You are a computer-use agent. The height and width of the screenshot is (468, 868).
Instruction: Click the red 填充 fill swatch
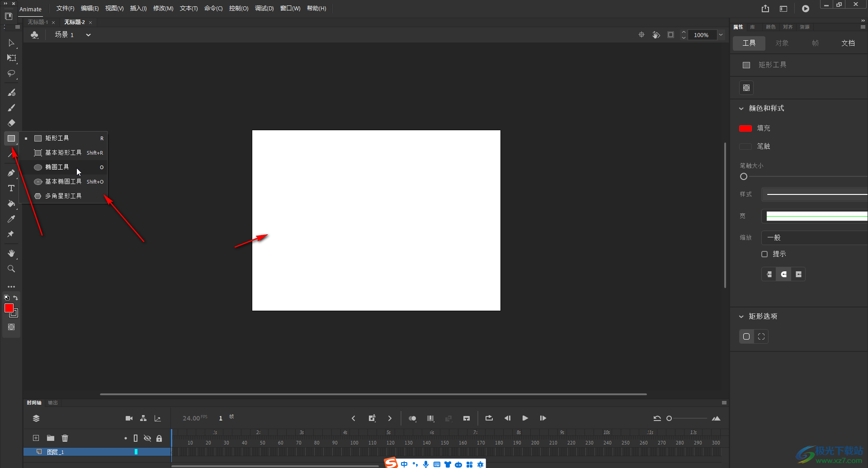tap(745, 128)
